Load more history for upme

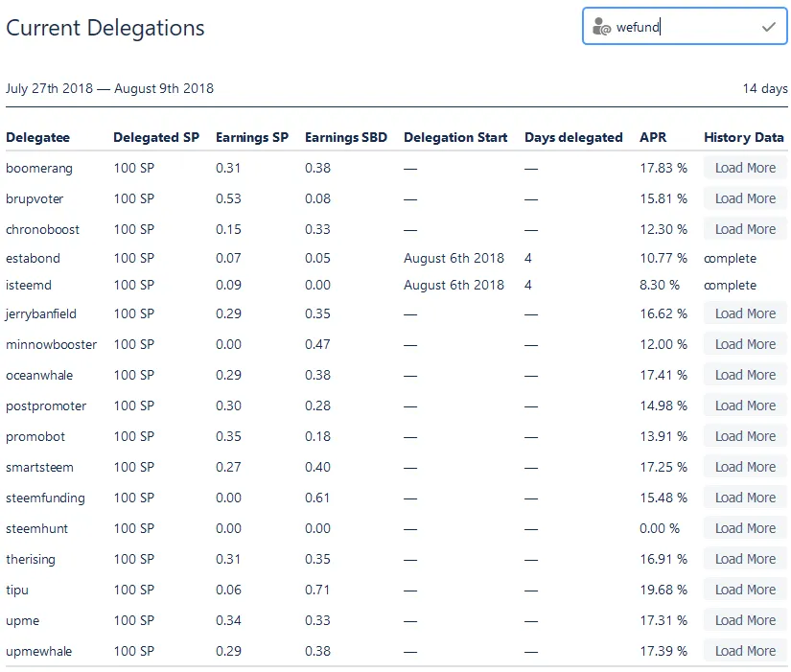745,620
